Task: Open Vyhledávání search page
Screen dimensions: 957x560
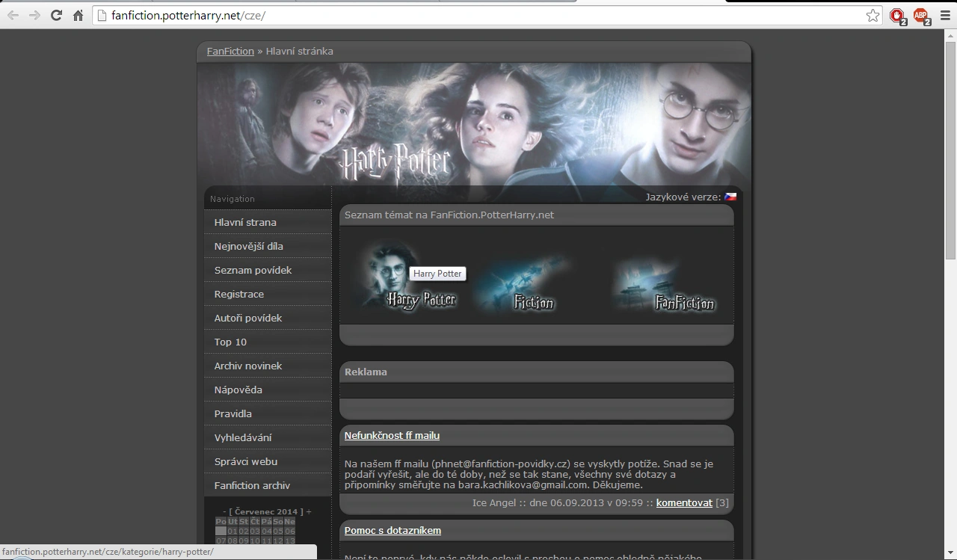Action: pyautogui.click(x=268, y=437)
